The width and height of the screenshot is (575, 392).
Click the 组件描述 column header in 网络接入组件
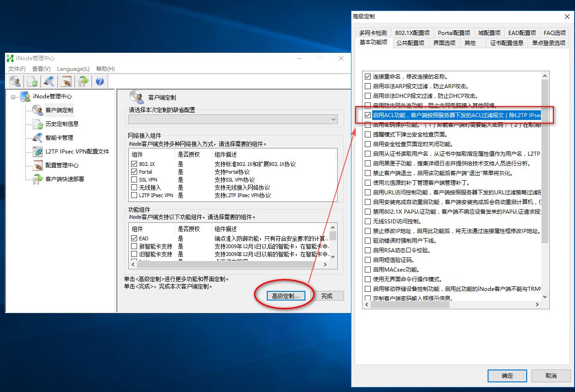[x=275, y=154]
